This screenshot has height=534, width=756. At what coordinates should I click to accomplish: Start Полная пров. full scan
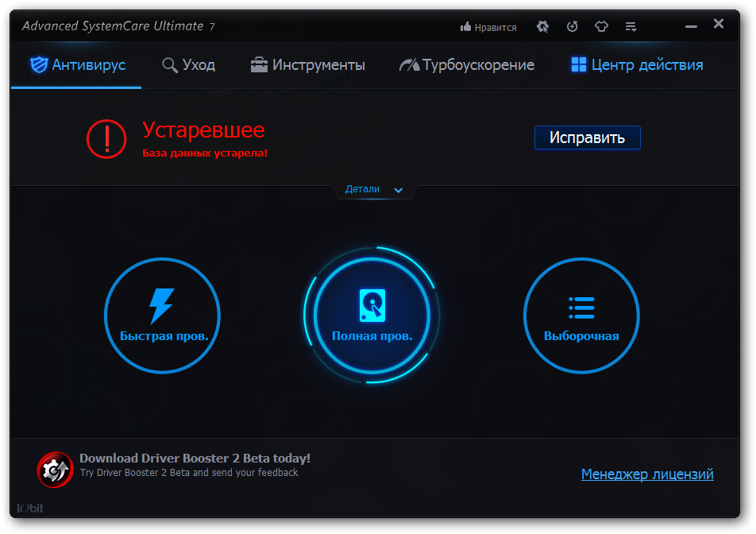[x=372, y=315]
